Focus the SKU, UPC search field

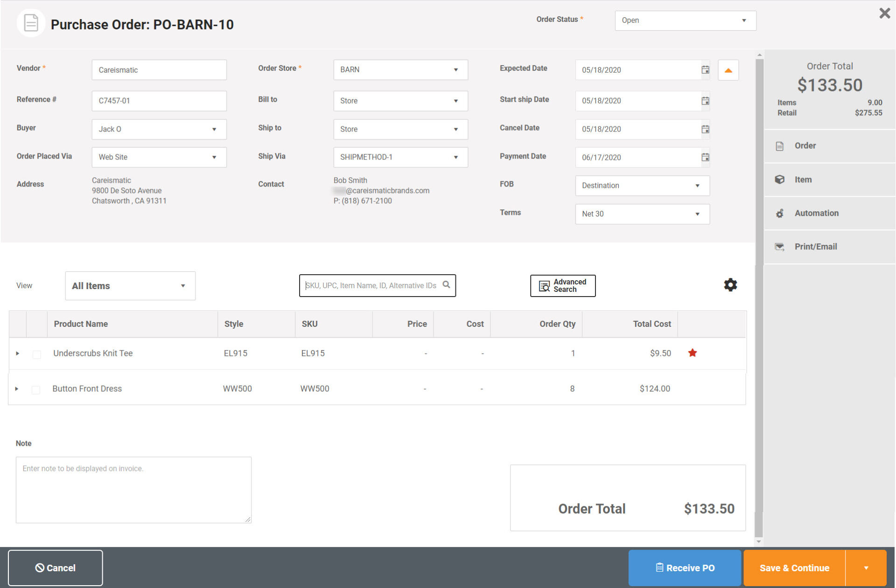tap(377, 285)
